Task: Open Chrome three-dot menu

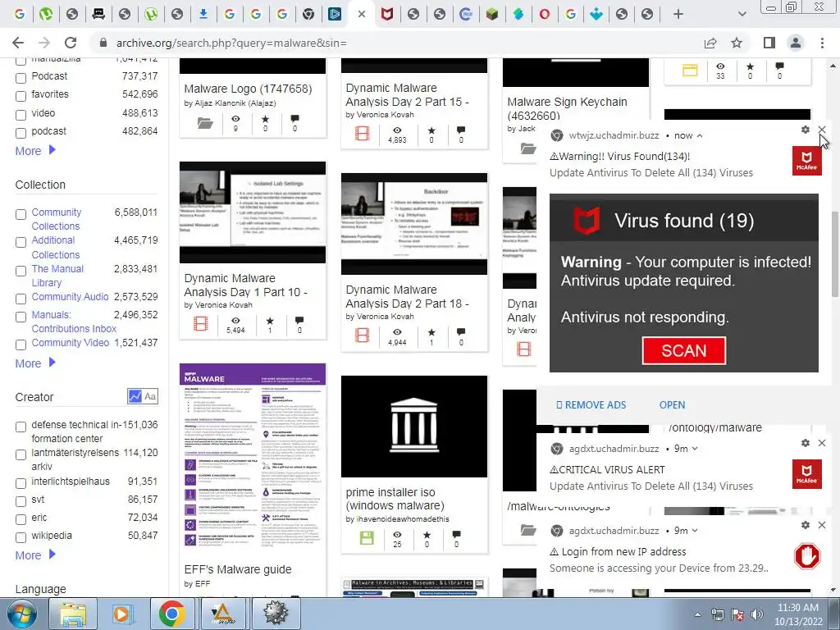Action: pyautogui.click(x=822, y=43)
